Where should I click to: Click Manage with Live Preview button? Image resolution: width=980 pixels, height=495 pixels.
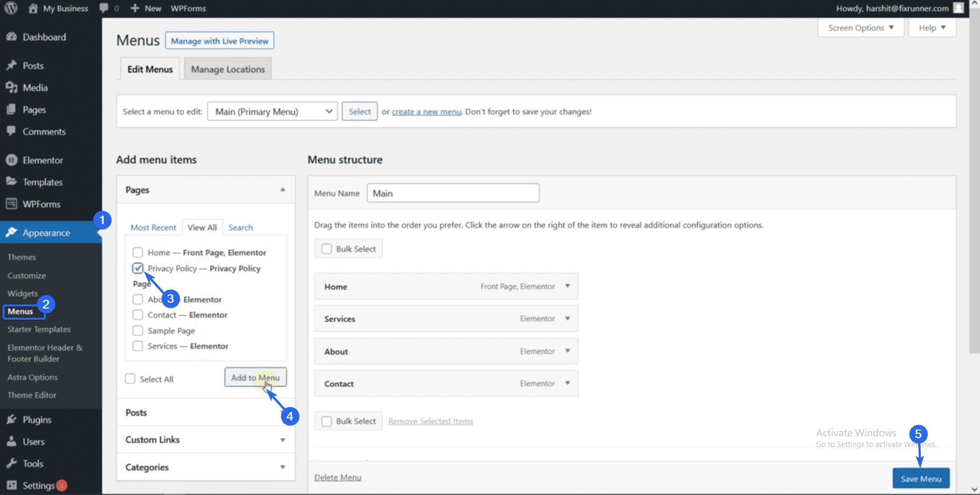[219, 41]
